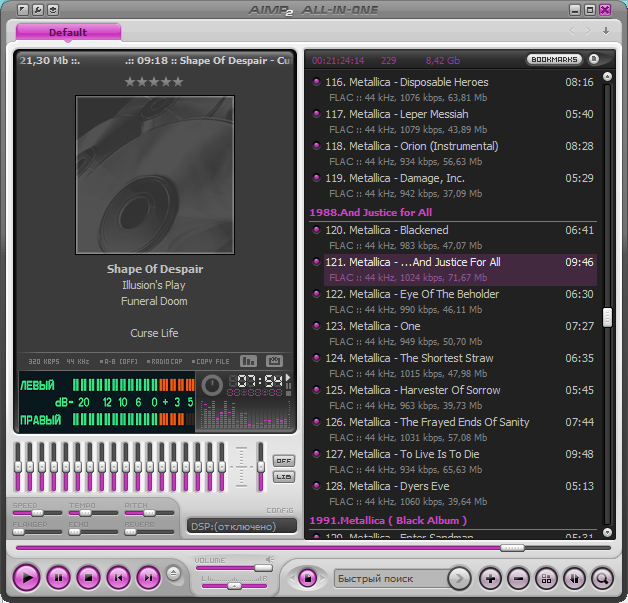The width and height of the screenshot is (628, 603).
Task: Click the album cover art thumbnail
Action: [x=155, y=175]
